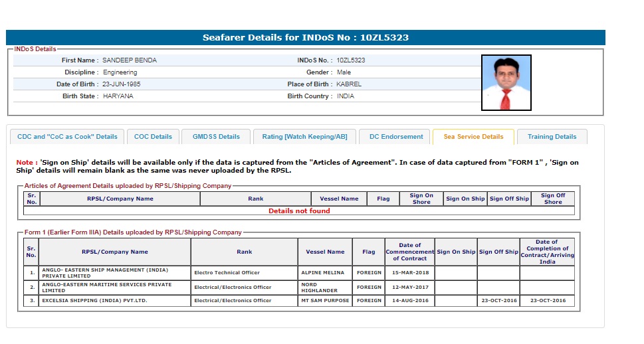This screenshot has height=344, width=644.
Task: Click the Date of Birth value 23-JUN-1985
Action: pos(121,84)
